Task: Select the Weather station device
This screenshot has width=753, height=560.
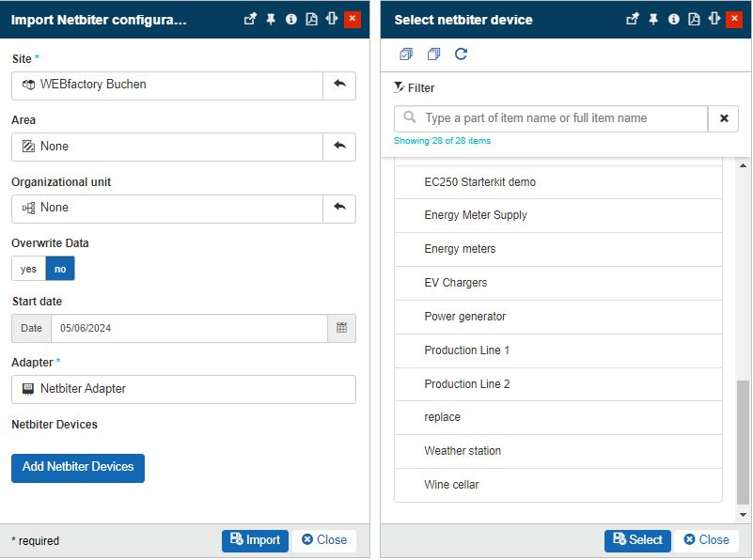Action: coord(463,451)
